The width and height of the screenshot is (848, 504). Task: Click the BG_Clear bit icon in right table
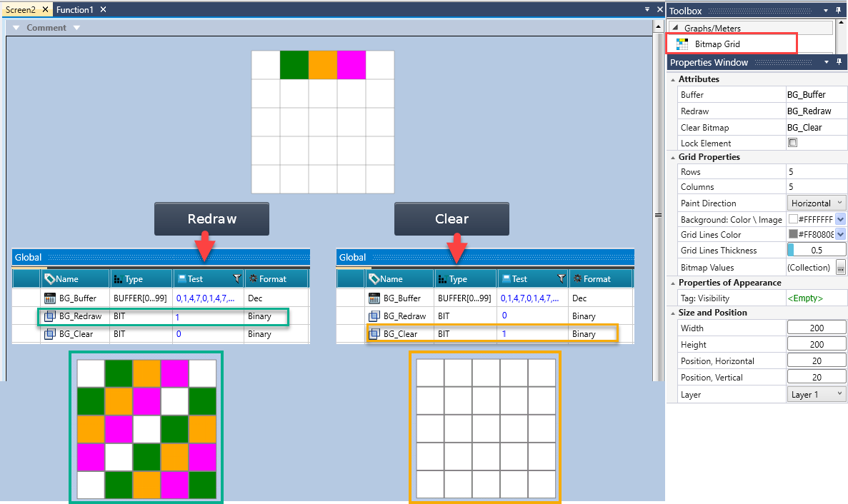[x=374, y=334]
